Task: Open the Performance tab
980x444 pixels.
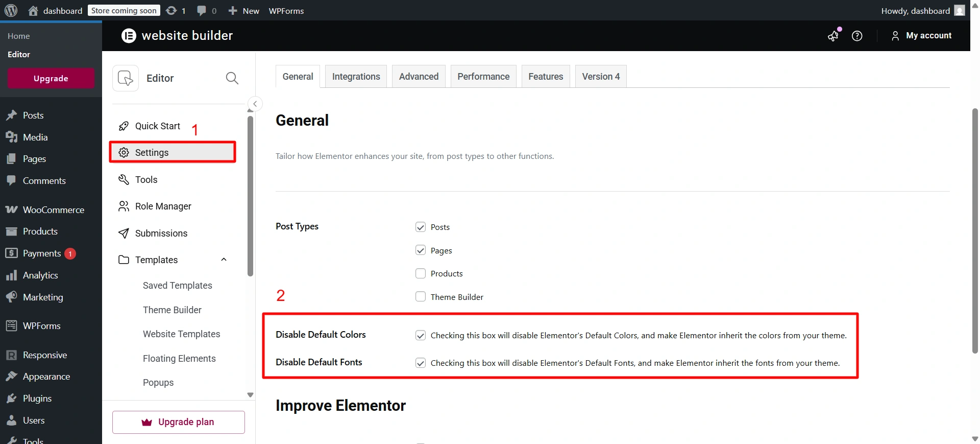Action: point(483,77)
